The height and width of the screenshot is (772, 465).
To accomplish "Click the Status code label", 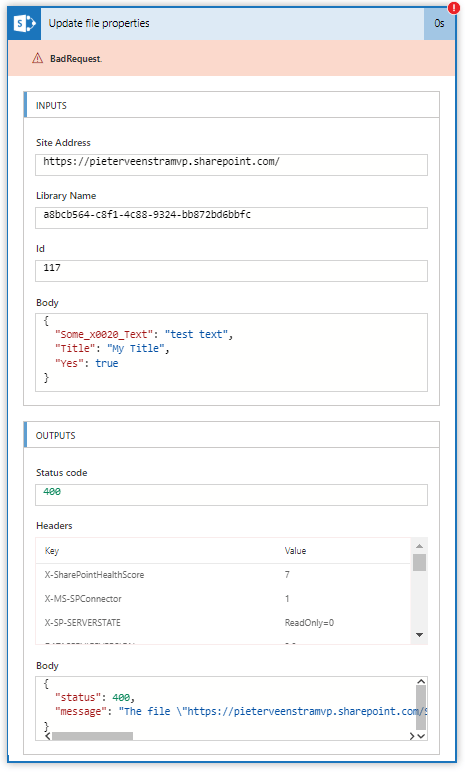I will pos(62,473).
